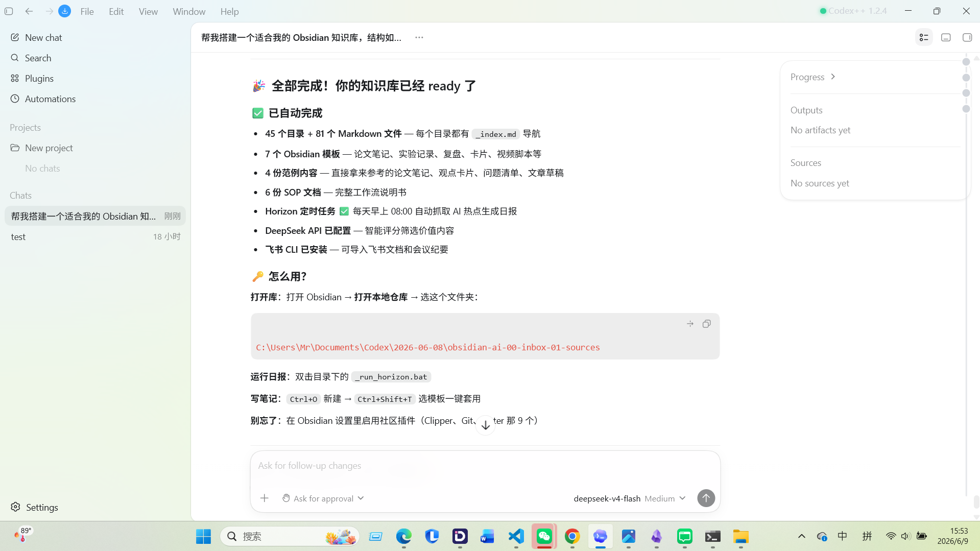Open the clock and date flyout

[952, 536]
